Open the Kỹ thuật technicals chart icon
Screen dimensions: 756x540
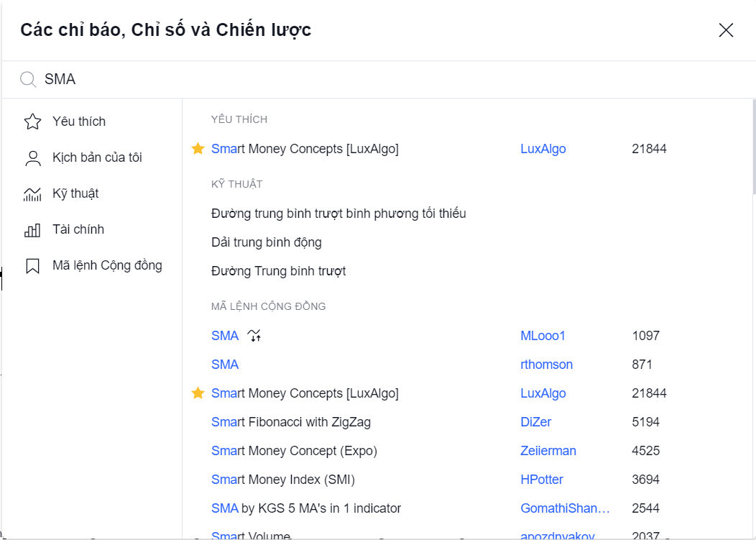tap(33, 194)
